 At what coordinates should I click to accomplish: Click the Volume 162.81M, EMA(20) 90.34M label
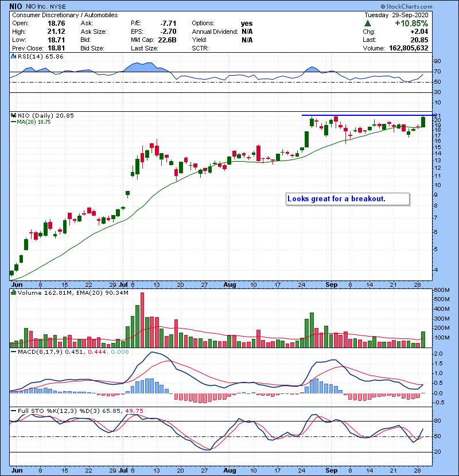[x=73, y=293]
